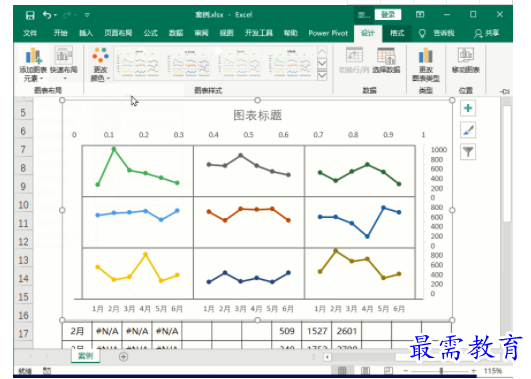
Task: Select row header 10
Action: point(23,205)
